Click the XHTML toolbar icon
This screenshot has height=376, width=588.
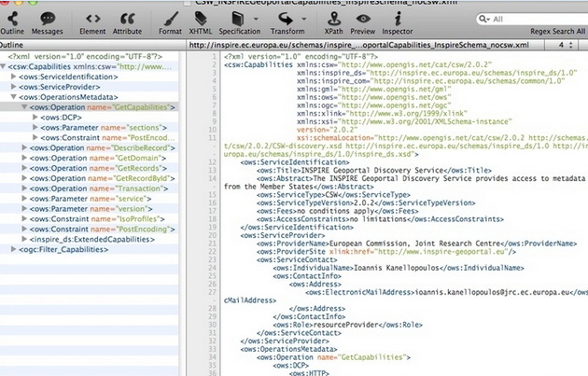tap(201, 20)
